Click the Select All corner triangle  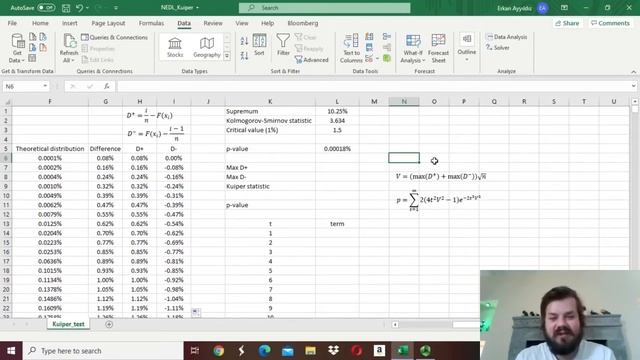coord(7,101)
